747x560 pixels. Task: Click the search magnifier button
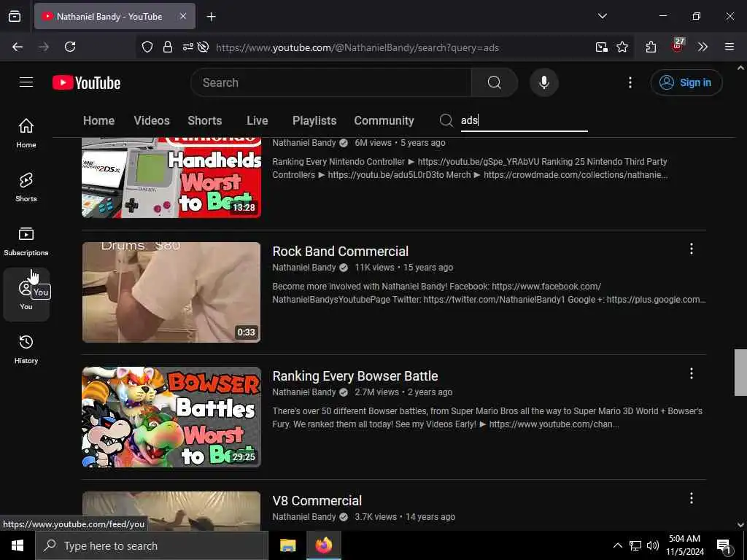point(495,82)
